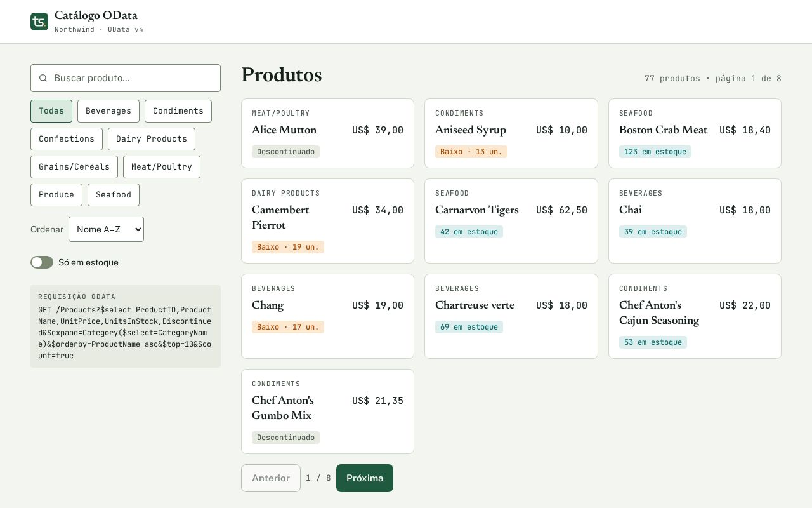Image resolution: width=812 pixels, height=508 pixels.
Task: Toggle the Só em estoque switch
Action: coord(42,262)
